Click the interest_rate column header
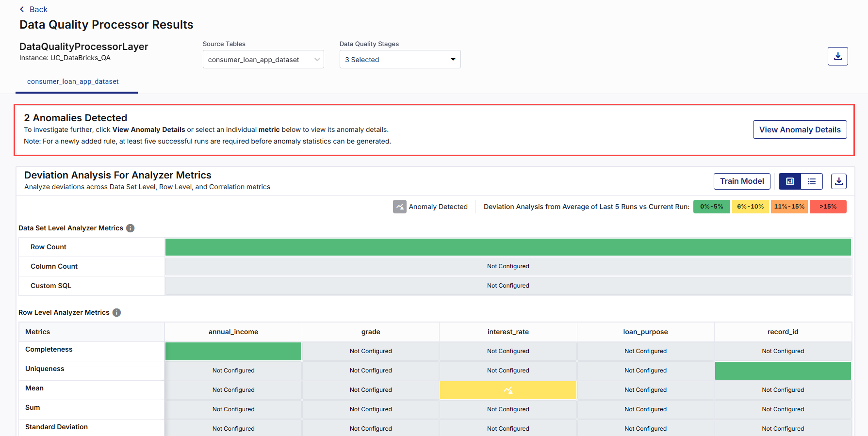The image size is (868, 436). 508,332
